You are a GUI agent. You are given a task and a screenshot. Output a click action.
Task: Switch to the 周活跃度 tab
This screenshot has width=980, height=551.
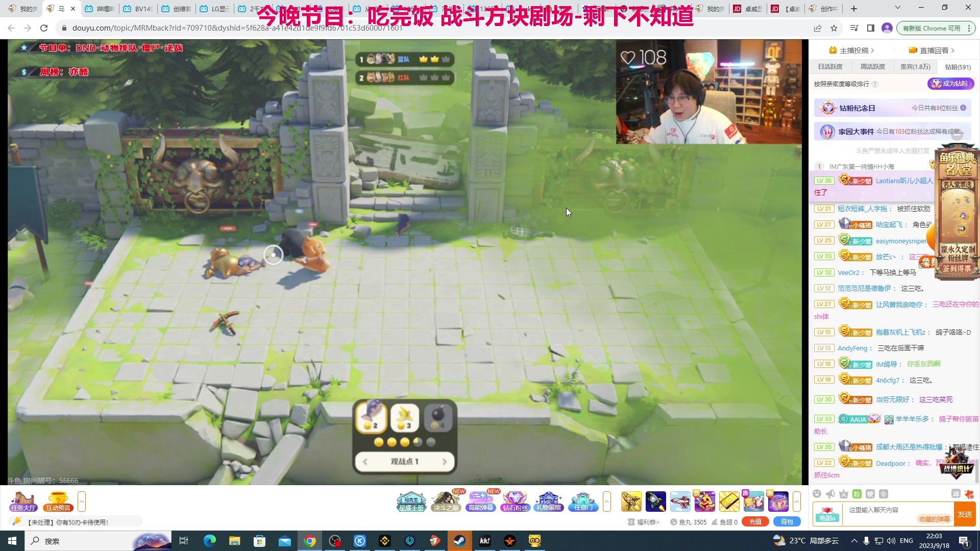(x=872, y=67)
